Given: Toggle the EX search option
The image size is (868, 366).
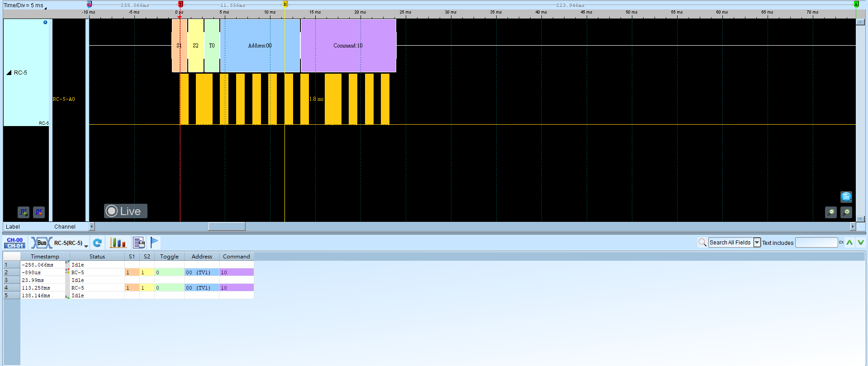Looking at the screenshot, I should coord(841,243).
